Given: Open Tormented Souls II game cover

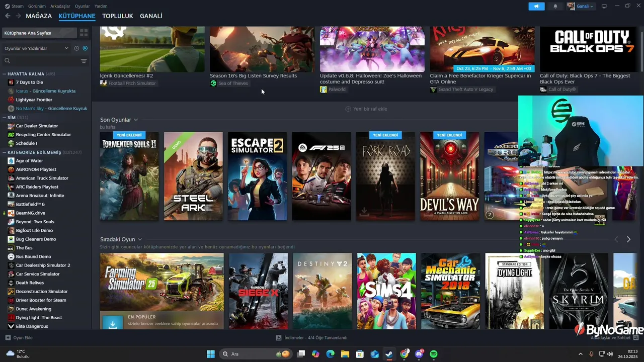Looking at the screenshot, I should (129, 176).
